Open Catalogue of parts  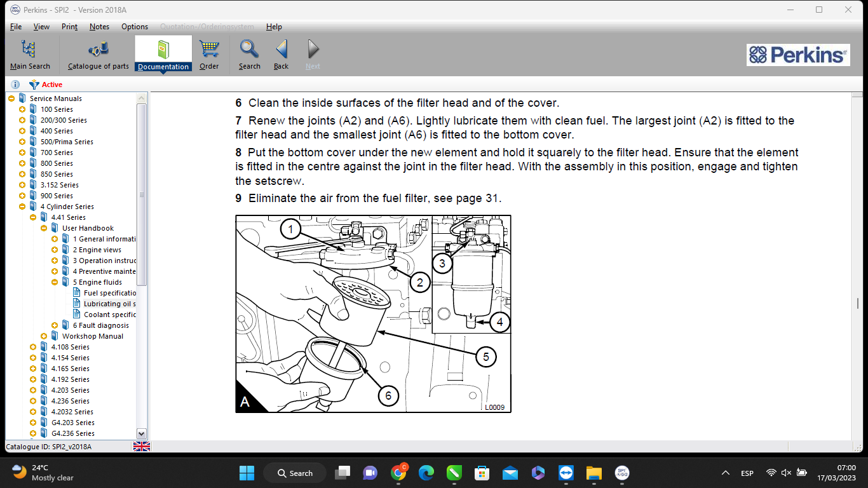(x=98, y=53)
